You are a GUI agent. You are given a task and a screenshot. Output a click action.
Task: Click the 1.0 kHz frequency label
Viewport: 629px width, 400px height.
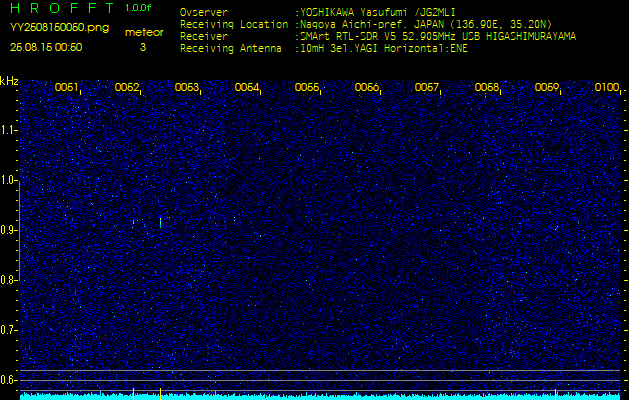click(8, 180)
